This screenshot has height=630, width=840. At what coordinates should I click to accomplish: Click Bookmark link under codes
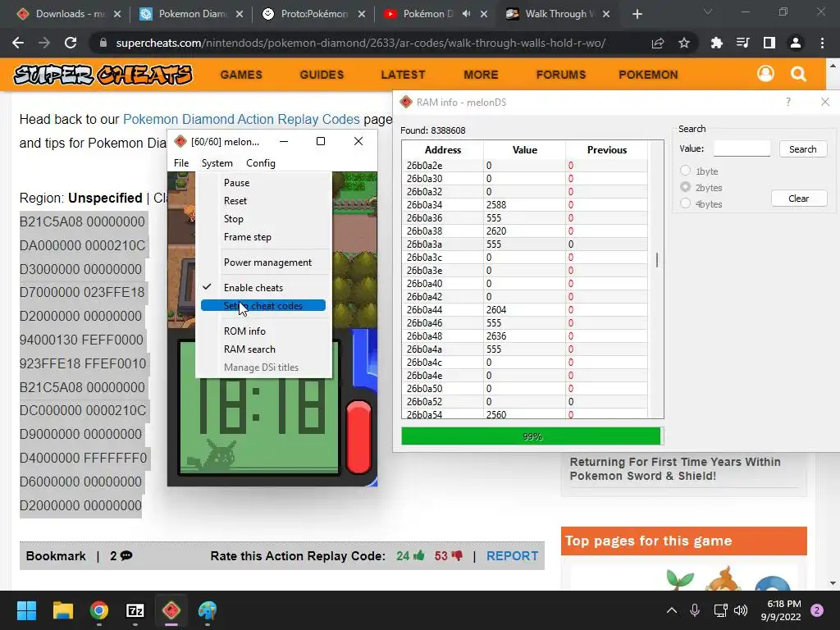56,555
